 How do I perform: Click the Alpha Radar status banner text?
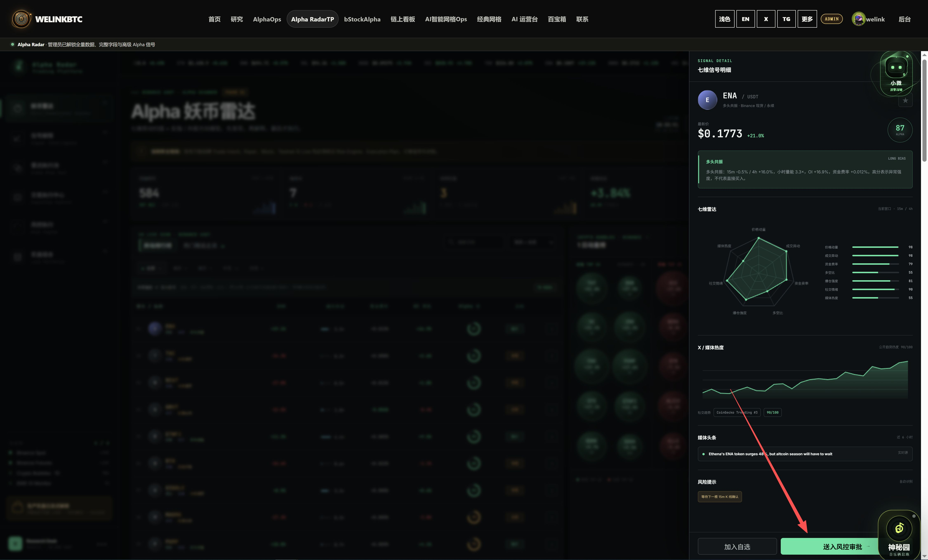pyautogui.click(x=86, y=45)
